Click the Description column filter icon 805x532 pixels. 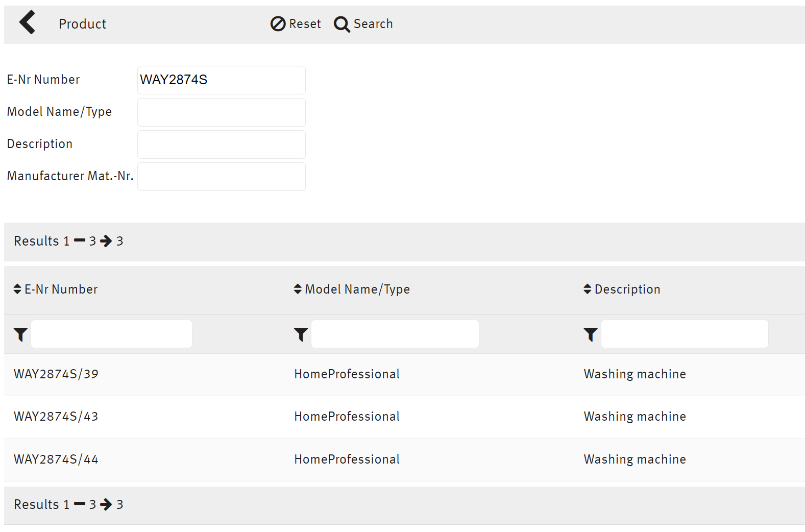point(590,334)
